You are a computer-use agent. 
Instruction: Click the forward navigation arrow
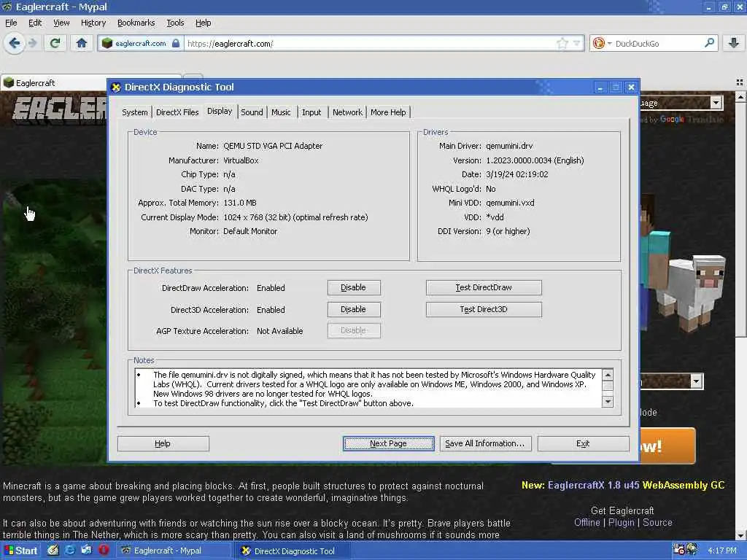coord(33,43)
